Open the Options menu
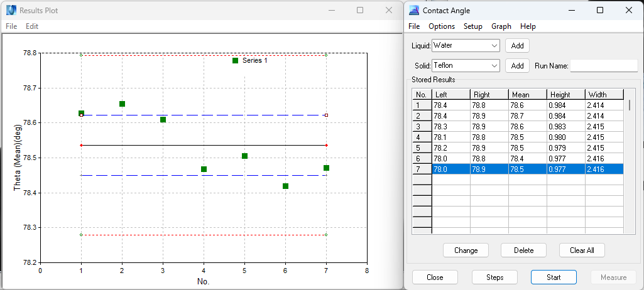The image size is (644, 290). [441, 26]
